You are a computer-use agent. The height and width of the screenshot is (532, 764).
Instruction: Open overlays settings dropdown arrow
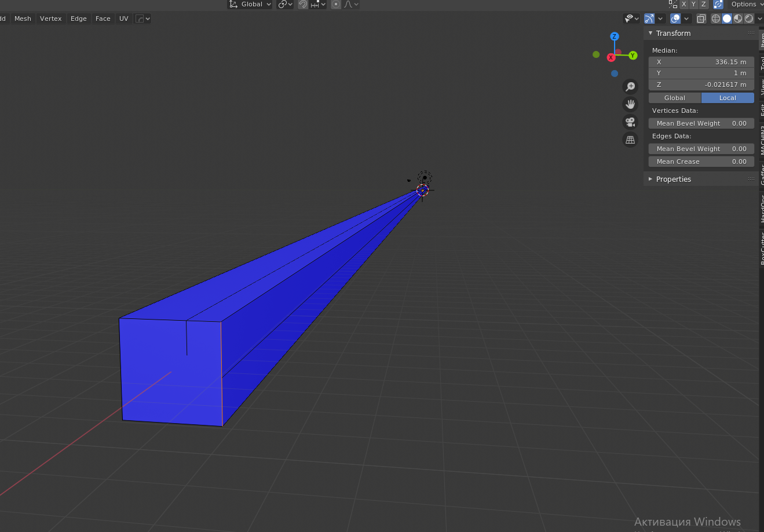(686, 19)
